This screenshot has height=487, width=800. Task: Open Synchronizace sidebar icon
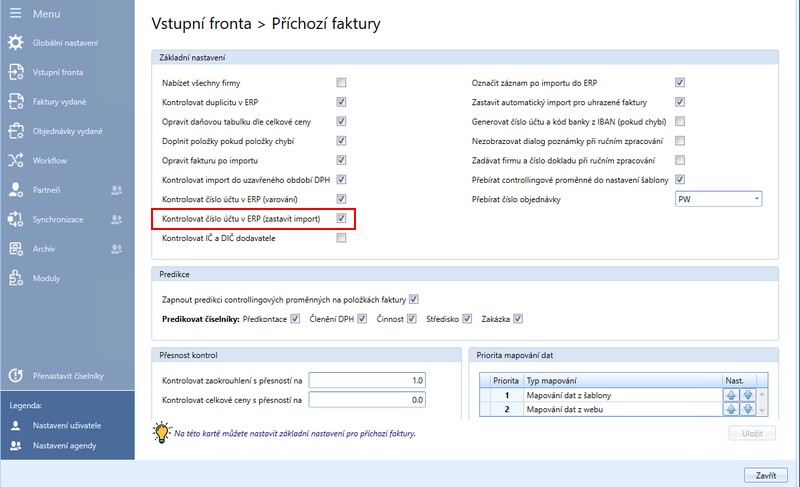coord(15,218)
